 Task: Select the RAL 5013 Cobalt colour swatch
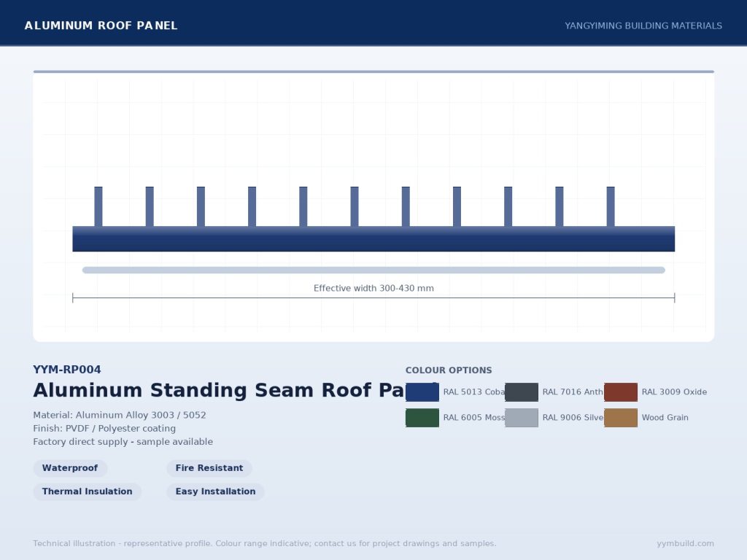pos(422,392)
